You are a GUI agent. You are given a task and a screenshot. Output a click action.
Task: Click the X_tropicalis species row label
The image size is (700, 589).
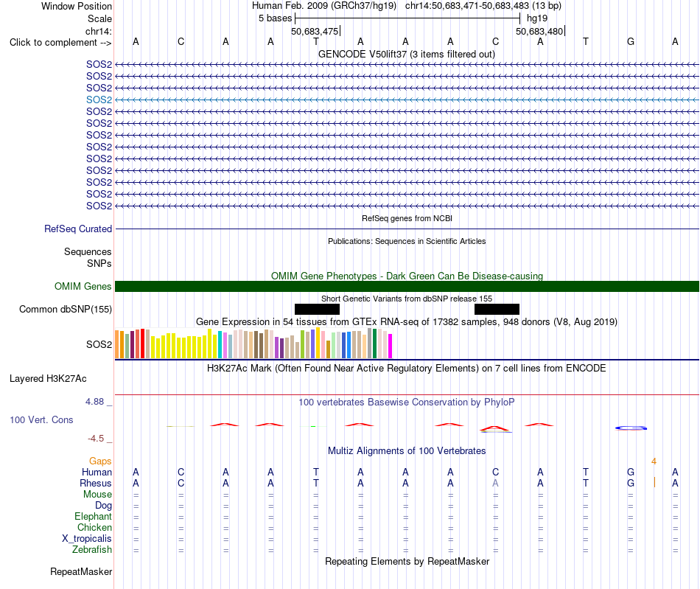[87, 539]
